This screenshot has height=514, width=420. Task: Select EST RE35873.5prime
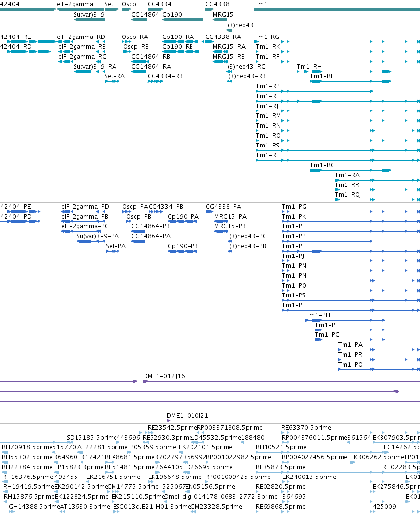pyautogui.click(x=280, y=467)
